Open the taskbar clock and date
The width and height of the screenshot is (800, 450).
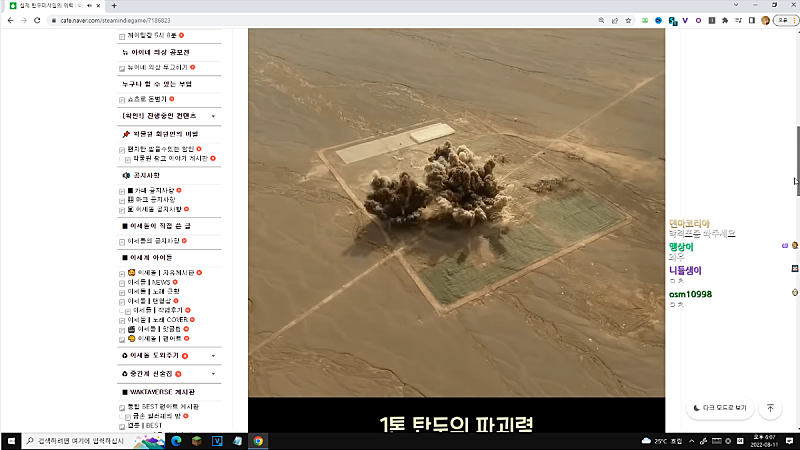point(765,441)
